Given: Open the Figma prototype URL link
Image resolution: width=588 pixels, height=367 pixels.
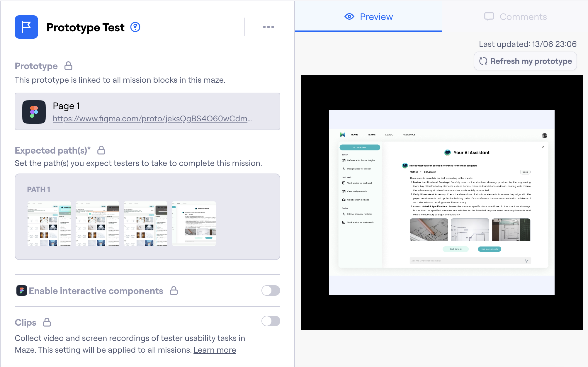Looking at the screenshot, I should pyautogui.click(x=152, y=119).
